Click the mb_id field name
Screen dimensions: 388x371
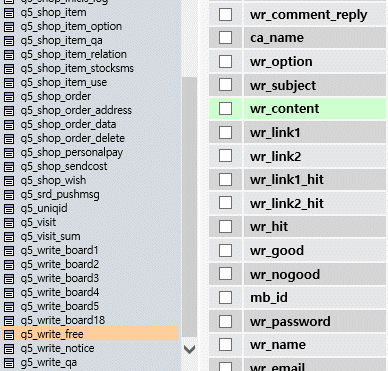pos(269,297)
